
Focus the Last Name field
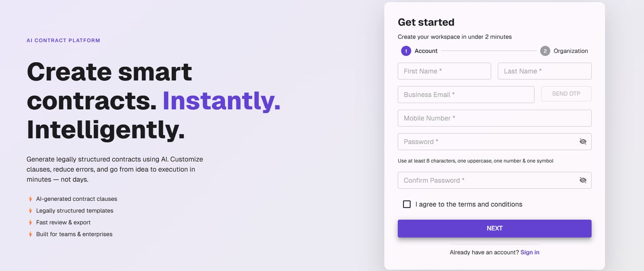544,71
